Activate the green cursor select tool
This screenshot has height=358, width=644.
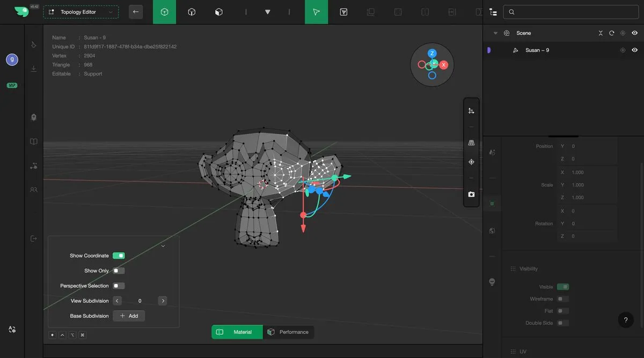click(317, 12)
